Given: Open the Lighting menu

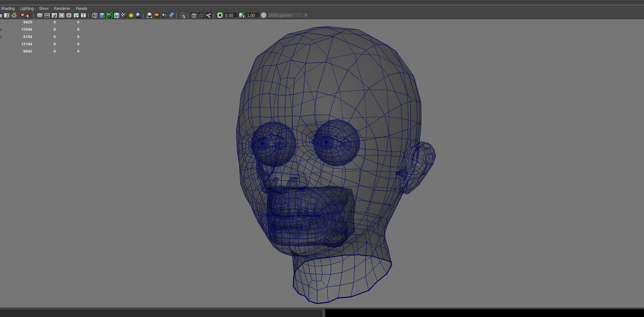Looking at the screenshot, I should coord(27,8).
